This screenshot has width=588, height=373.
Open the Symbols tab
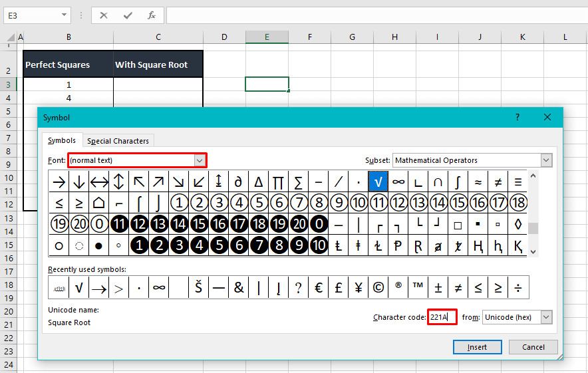[x=62, y=141]
